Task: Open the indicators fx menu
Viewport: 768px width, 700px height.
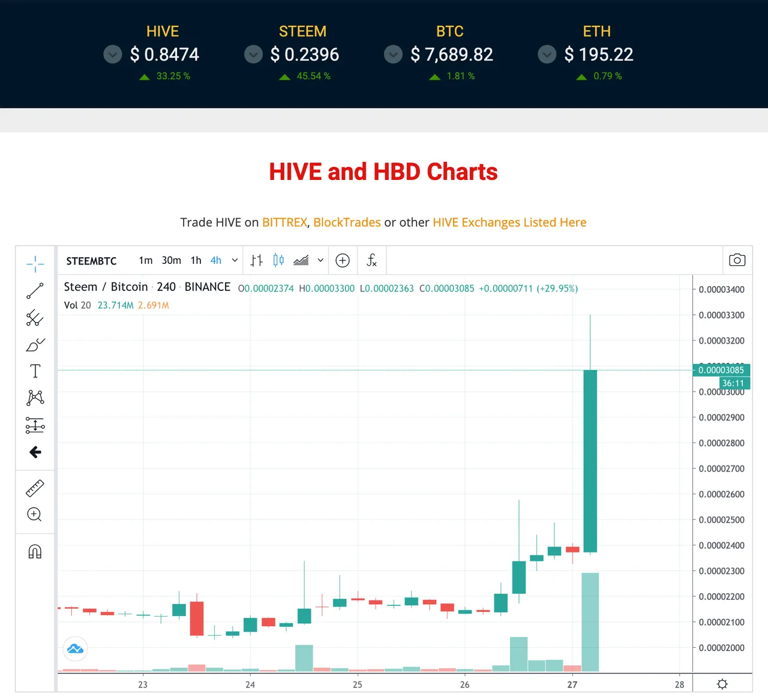Action: [372, 260]
